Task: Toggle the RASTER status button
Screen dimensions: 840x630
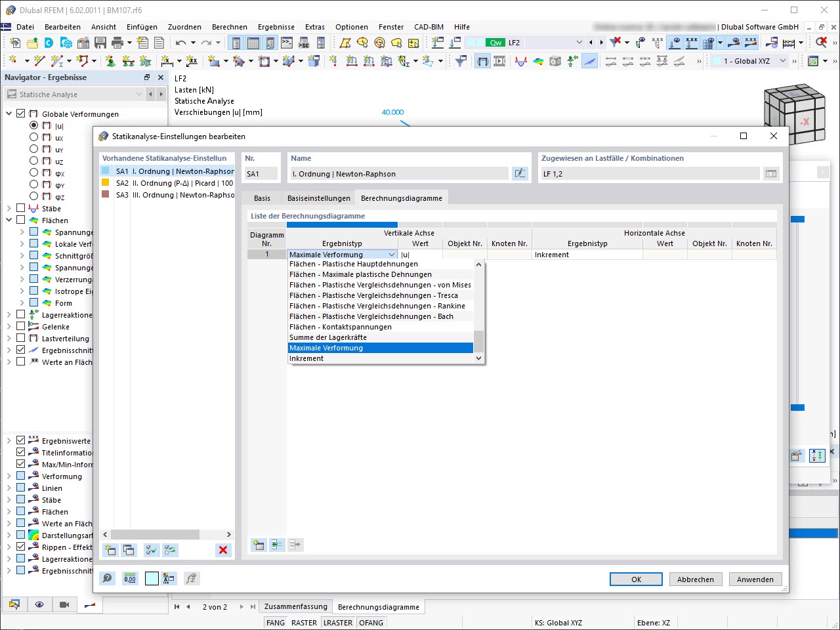Action: pyautogui.click(x=304, y=623)
